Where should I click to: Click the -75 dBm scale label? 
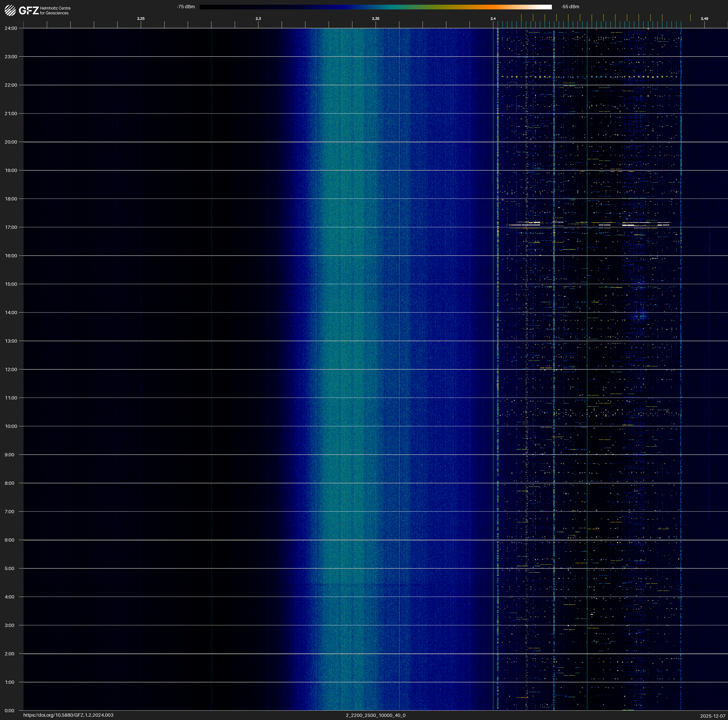tap(186, 7)
